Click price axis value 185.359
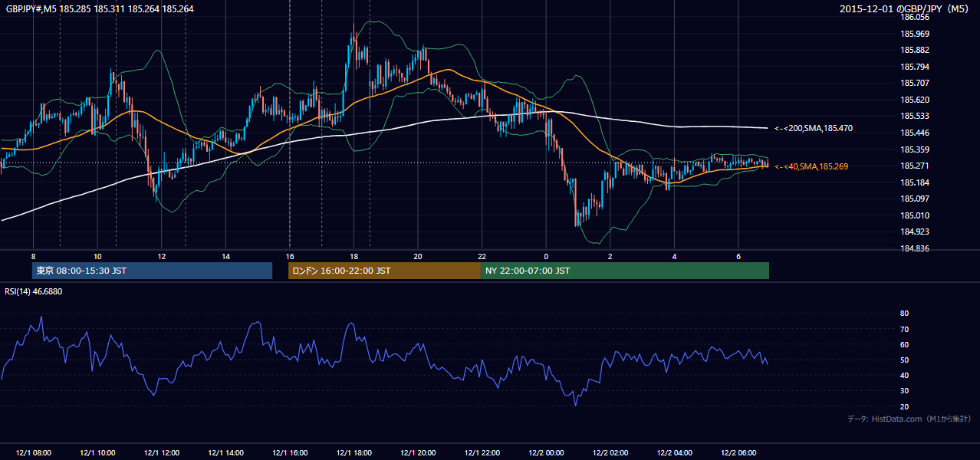 916,149
